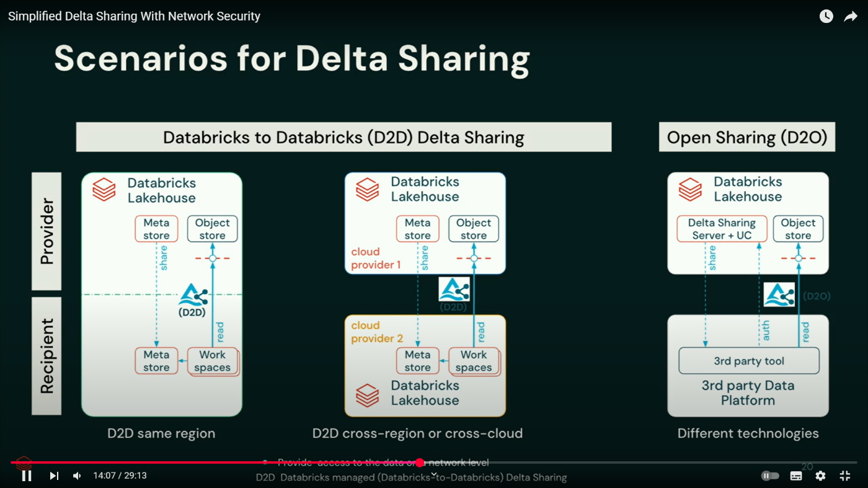Mute the video volume
868x488 pixels.
click(77, 476)
